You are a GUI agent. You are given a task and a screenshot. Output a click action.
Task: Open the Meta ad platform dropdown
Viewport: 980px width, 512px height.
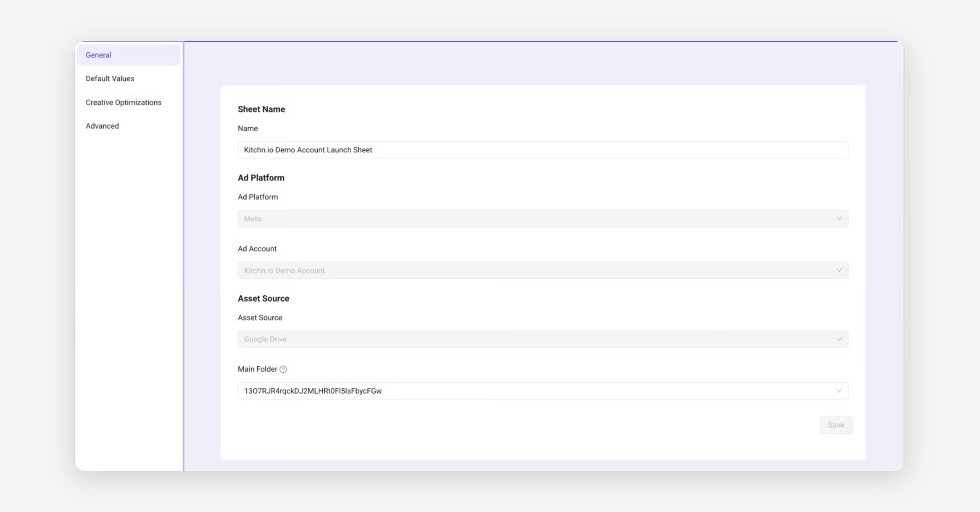[542, 219]
